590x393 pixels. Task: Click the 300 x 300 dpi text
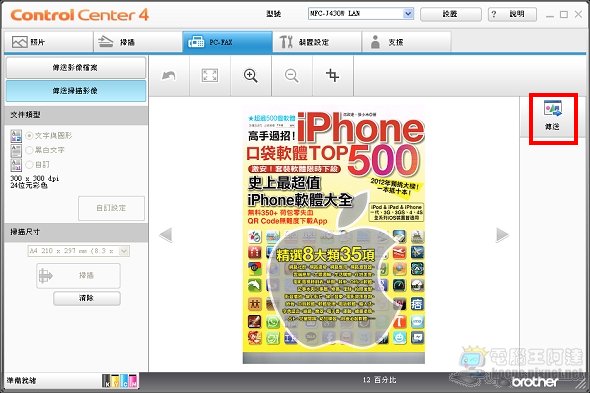[35, 178]
